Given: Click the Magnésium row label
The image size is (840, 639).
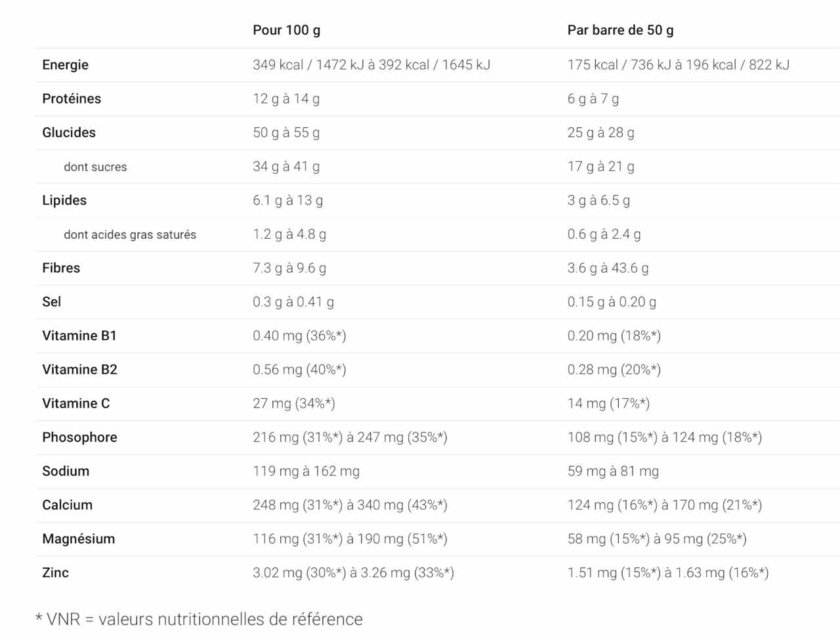Looking at the screenshot, I should (78, 539).
